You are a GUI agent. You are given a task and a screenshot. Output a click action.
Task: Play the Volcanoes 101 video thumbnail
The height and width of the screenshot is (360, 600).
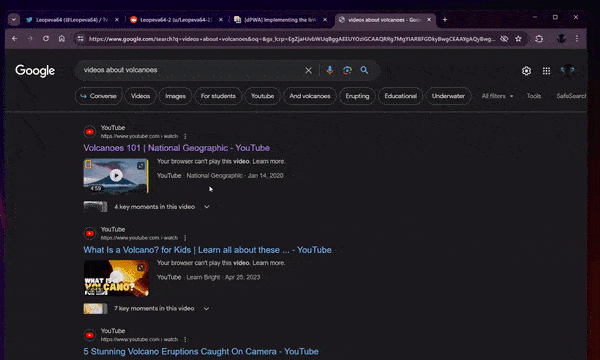(116, 176)
